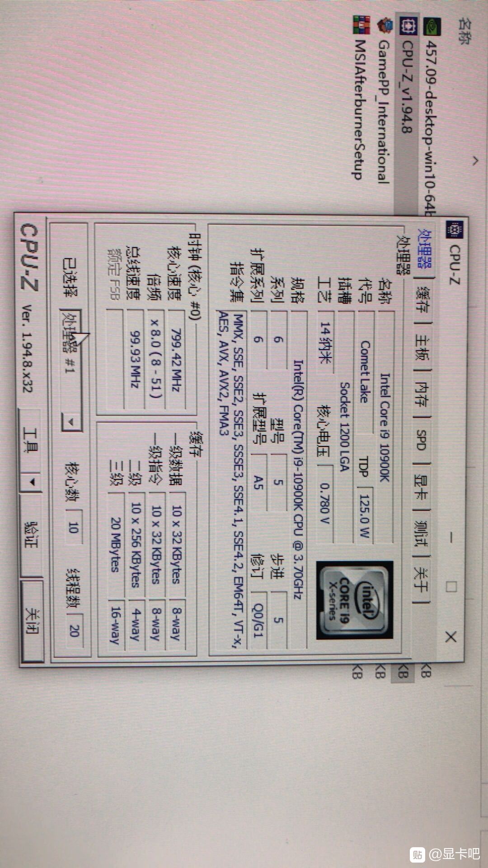Open the SPD tab
The width and height of the screenshot is (488, 868).
(421, 439)
